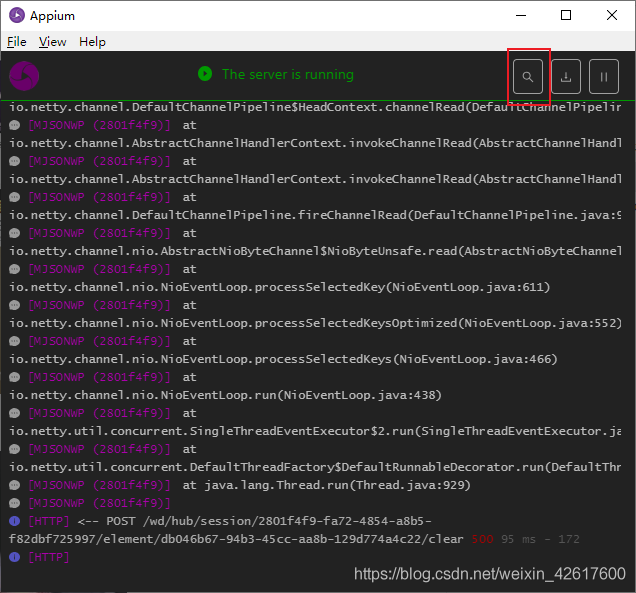Click the purple Appium logo in header
The width and height of the screenshot is (636, 593).
pyautogui.click(x=24, y=76)
